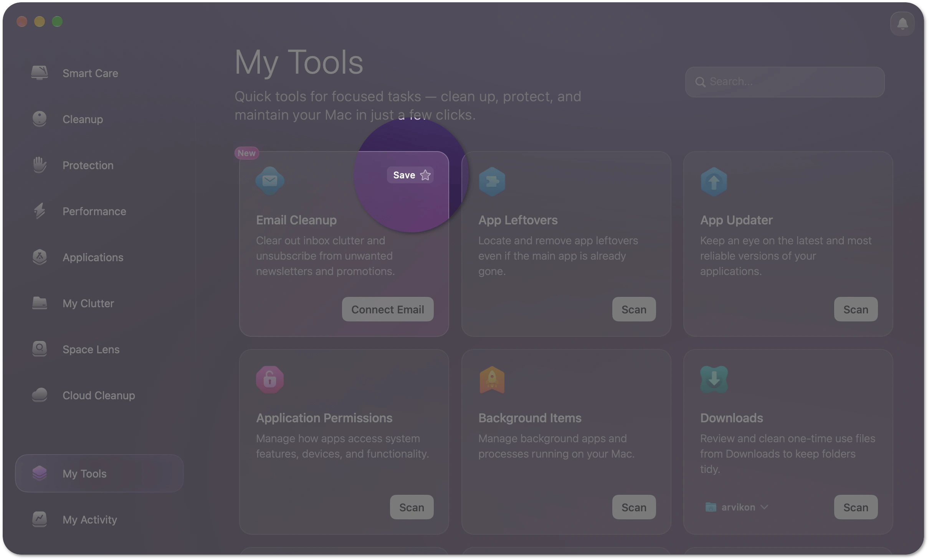Viewport: 929px width, 560px height.
Task: Click the Protection hand icon
Action: coord(40,165)
